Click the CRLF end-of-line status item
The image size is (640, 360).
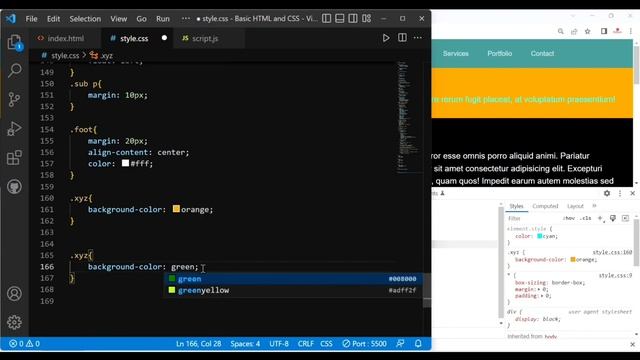(305, 344)
